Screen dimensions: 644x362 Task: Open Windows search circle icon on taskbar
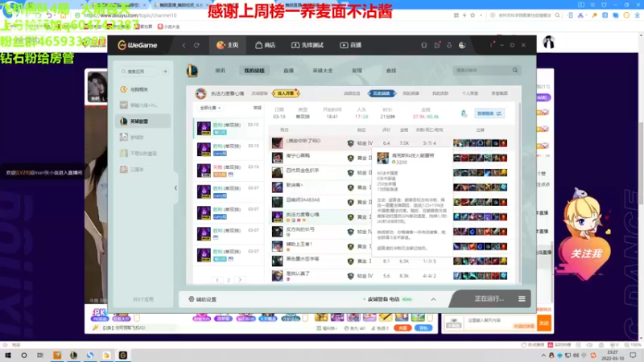coord(24,355)
